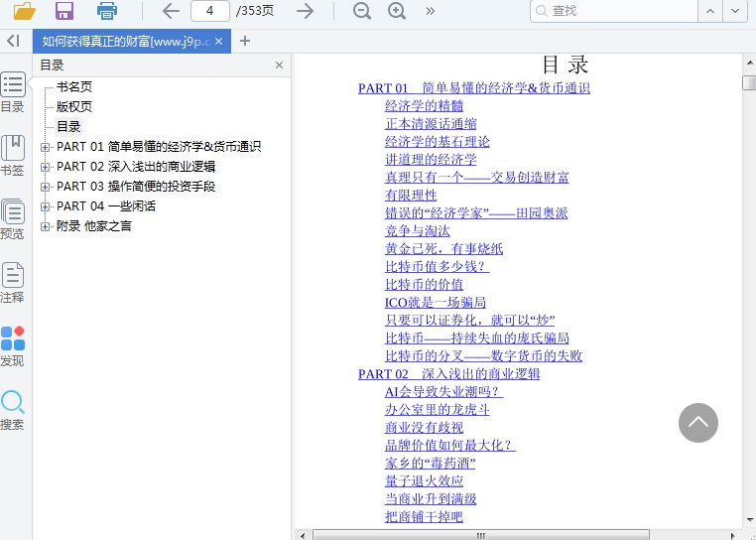Expand PART 01 outline node
The image size is (756, 540).
click(x=45, y=147)
